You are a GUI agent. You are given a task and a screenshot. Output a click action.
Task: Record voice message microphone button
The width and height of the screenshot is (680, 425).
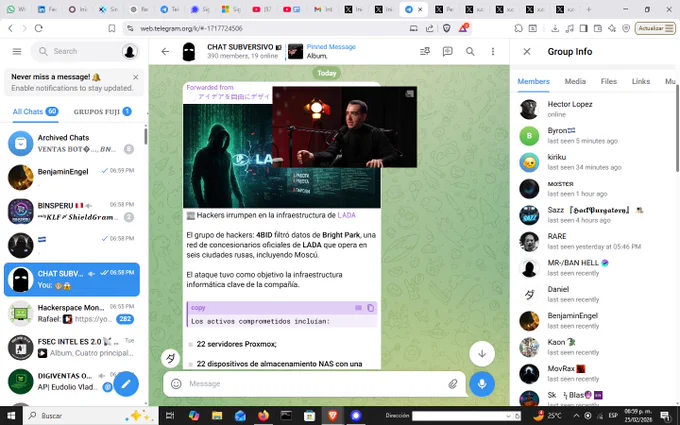click(482, 384)
